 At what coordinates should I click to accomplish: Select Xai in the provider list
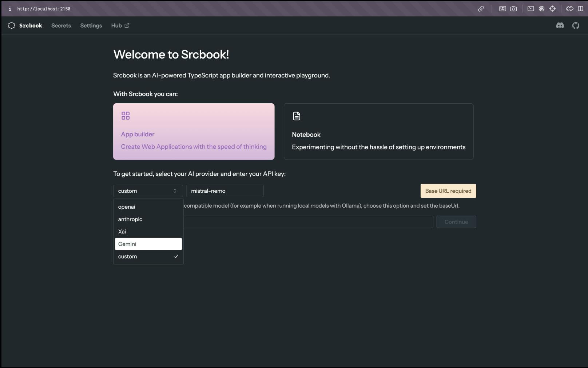coord(148,232)
